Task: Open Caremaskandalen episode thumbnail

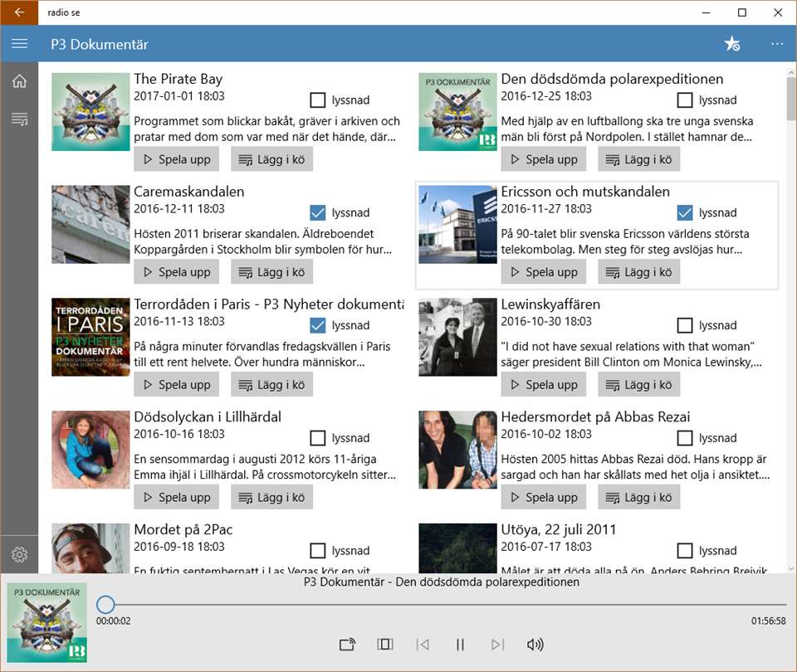Action: point(90,225)
